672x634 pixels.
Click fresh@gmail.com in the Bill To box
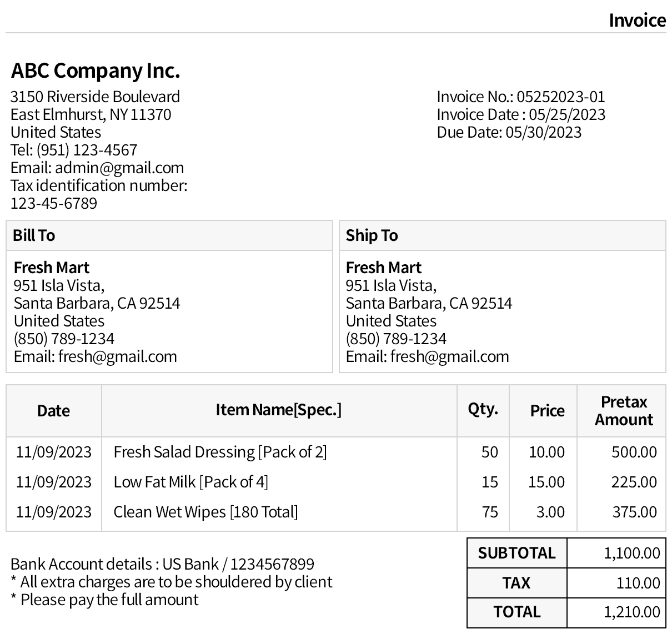117,356
